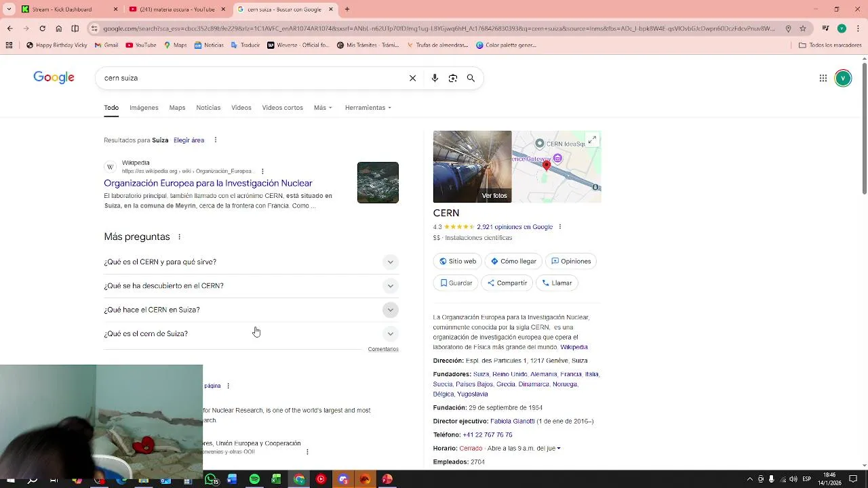Image resolution: width=868 pixels, height=488 pixels.
Task: Open options beside the Wikipedia result URL
Action: [x=262, y=171]
